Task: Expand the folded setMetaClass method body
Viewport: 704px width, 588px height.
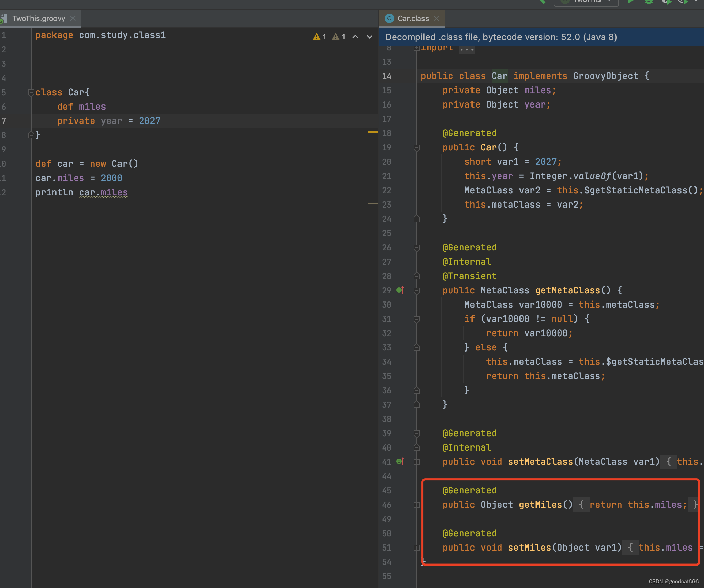Action: (x=416, y=462)
